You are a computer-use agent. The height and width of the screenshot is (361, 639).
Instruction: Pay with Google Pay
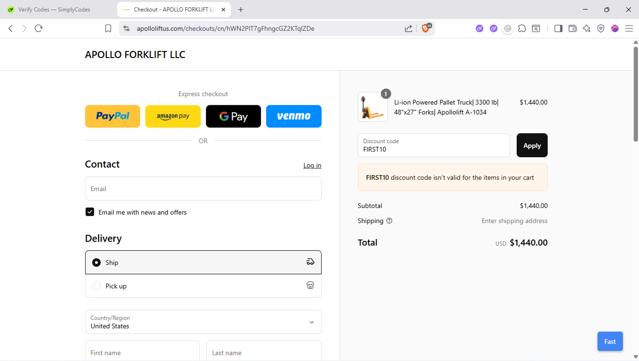tap(233, 116)
